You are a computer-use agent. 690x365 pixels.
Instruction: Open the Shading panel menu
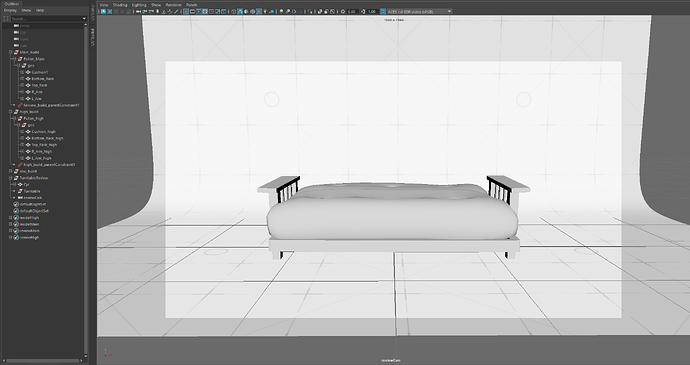click(x=120, y=5)
